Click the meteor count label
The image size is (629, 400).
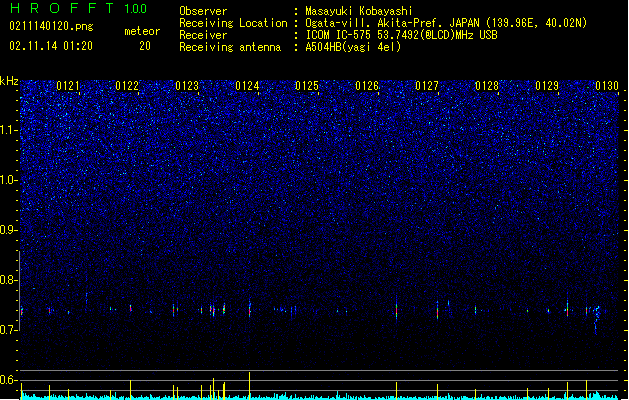[142, 31]
